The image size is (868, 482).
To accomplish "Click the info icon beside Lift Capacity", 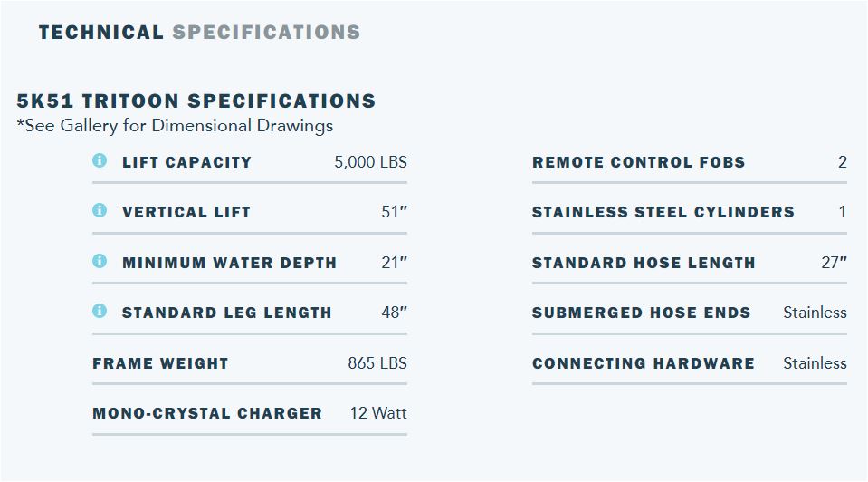I will point(100,161).
